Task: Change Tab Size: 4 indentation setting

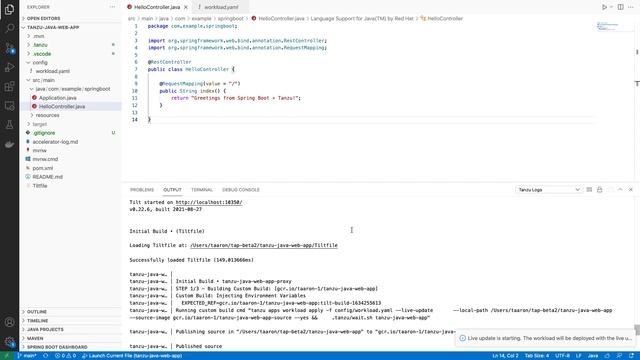Action: pyautogui.click(x=537, y=356)
